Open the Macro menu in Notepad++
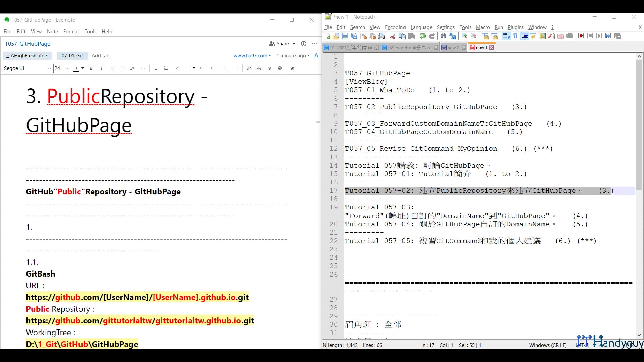 483,27
